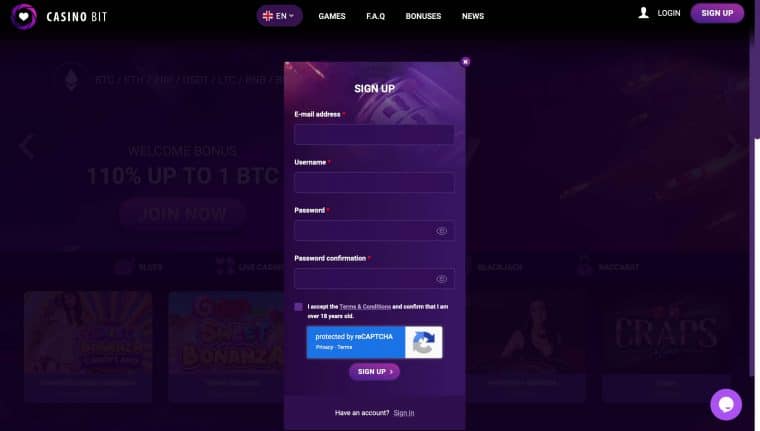Show password with the eye icon
This screenshot has height=431, width=760.
442,231
